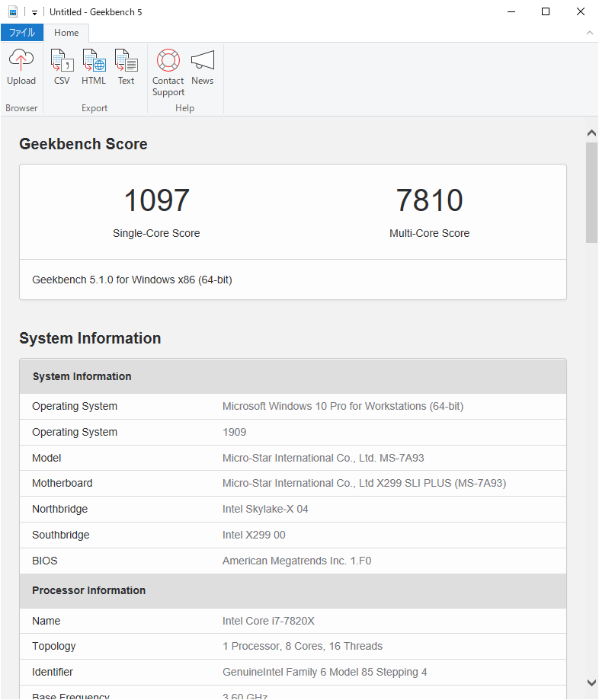The height and width of the screenshot is (700, 599).
Task: Open the Quick Access Toolbar dropdown arrow
Action: [x=34, y=12]
